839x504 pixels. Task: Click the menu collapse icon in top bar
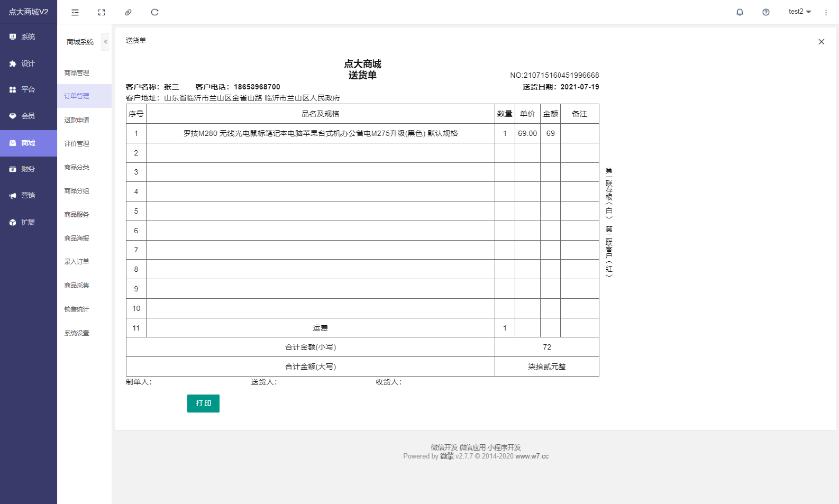[x=75, y=12]
